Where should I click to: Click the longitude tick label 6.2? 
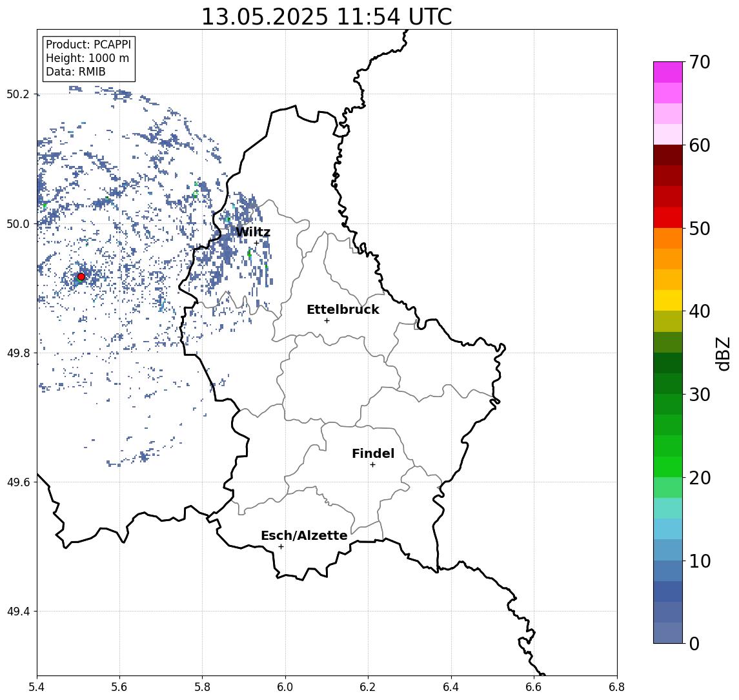(368, 687)
